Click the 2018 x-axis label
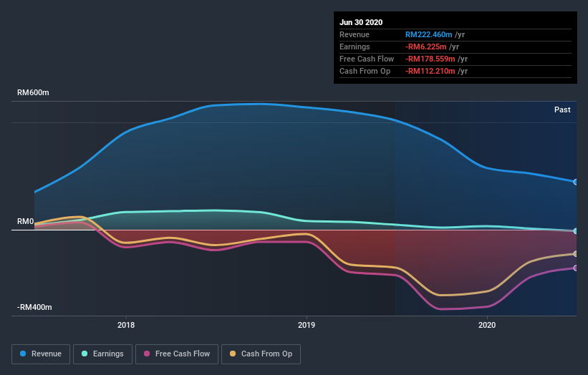The height and width of the screenshot is (375, 588). click(x=126, y=325)
